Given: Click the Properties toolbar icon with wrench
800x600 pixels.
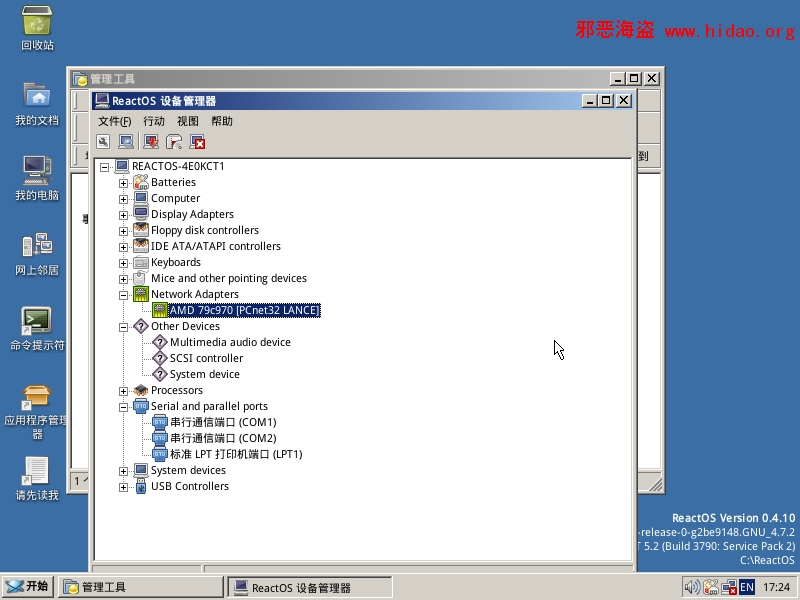Looking at the screenshot, I should (x=103, y=142).
